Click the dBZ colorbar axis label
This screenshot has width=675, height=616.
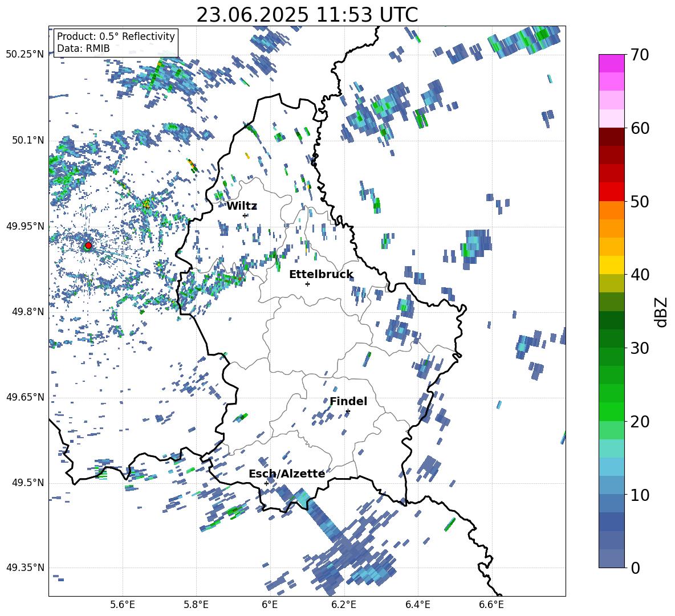(661, 312)
